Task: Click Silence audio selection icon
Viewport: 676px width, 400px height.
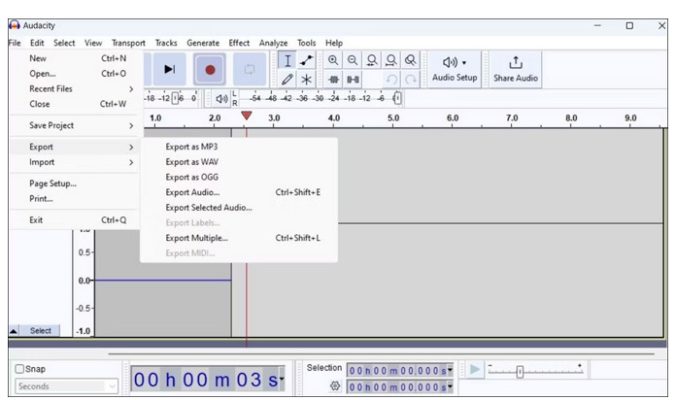Action: pos(352,79)
